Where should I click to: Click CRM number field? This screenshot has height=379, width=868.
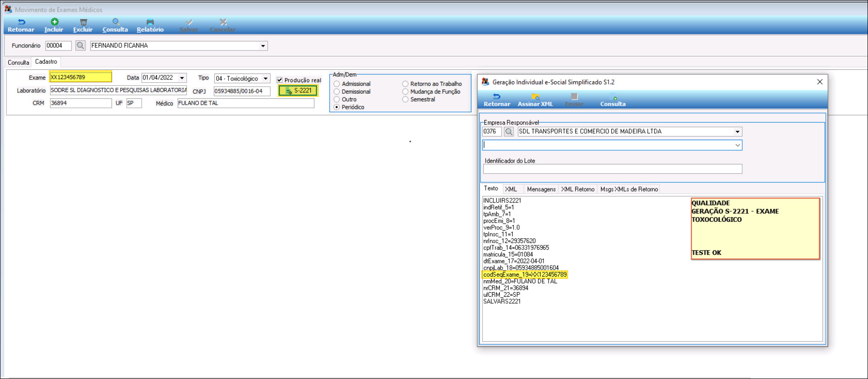point(81,103)
